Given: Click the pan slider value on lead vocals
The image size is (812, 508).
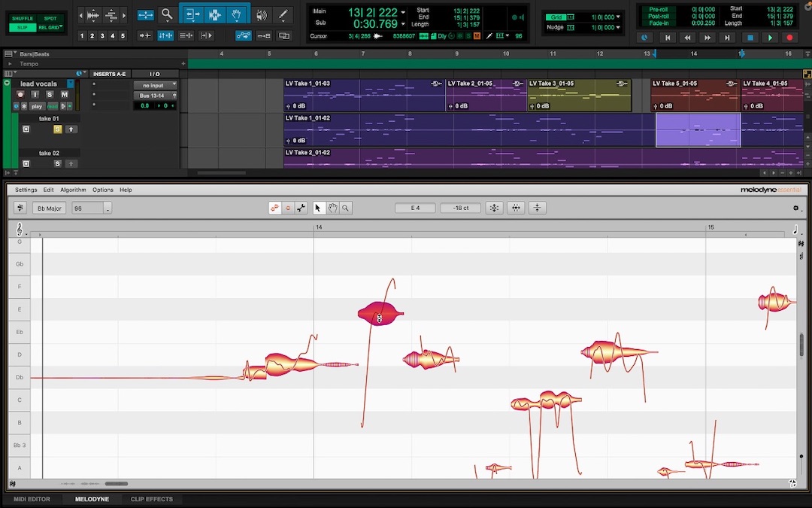Looking at the screenshot, I should click(165, 106).
